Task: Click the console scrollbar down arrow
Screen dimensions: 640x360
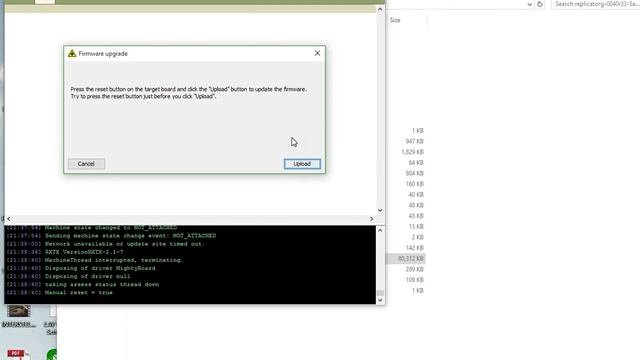Action: 380,300
